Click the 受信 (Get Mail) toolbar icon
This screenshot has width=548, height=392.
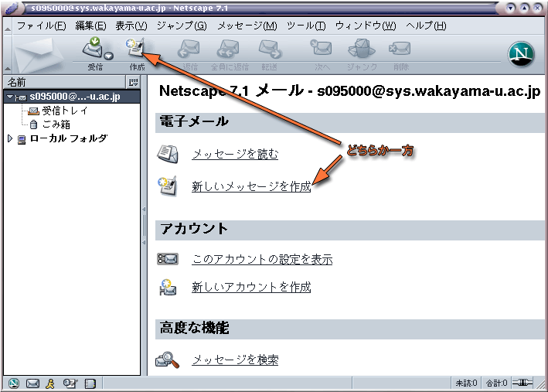pos(92,48)
